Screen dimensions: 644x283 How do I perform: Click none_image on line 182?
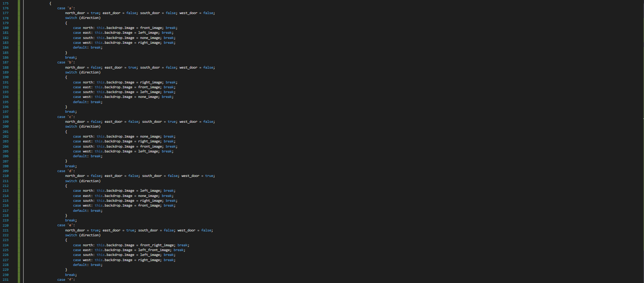click(x=149, y=38)
